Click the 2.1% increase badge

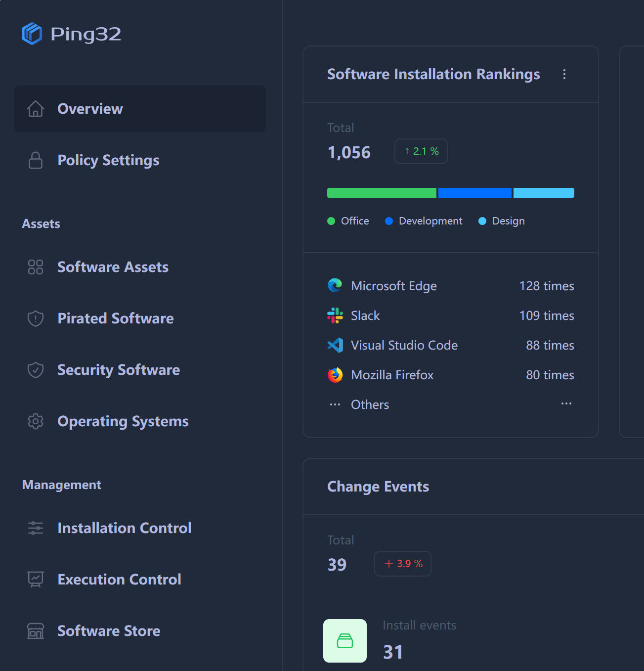click(x=421, y=151)
